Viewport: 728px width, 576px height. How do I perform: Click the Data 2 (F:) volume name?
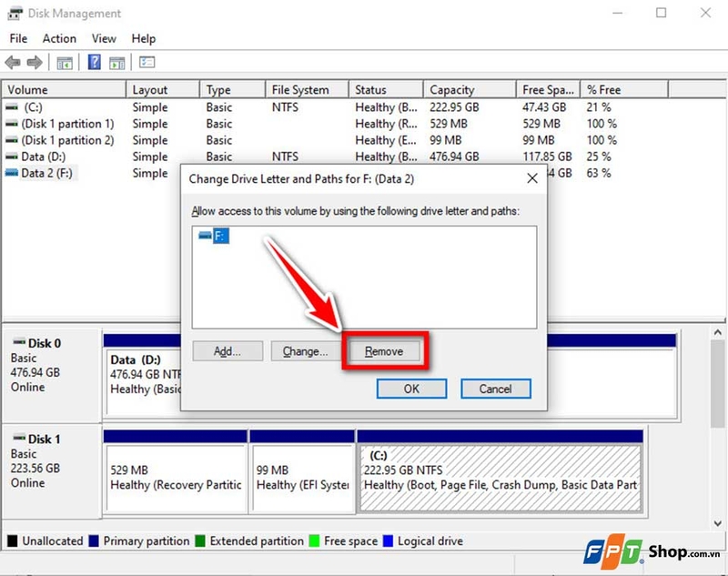[47, 173]
